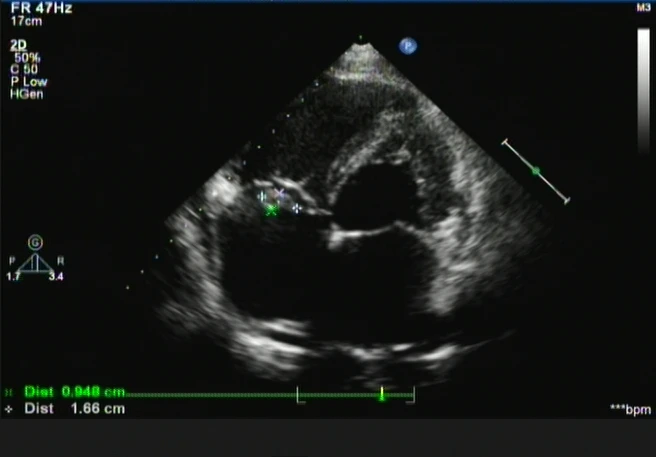The image size is (656, 457).
Task: Click the green X icon beside Dist 0.948
Action: pos(9,393)
